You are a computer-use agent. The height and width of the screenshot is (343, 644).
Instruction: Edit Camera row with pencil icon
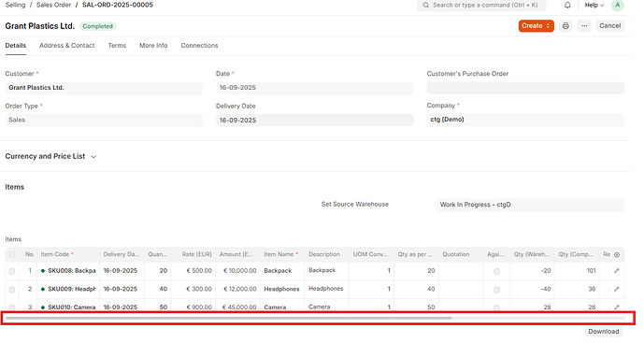click(x=617, y=307)
